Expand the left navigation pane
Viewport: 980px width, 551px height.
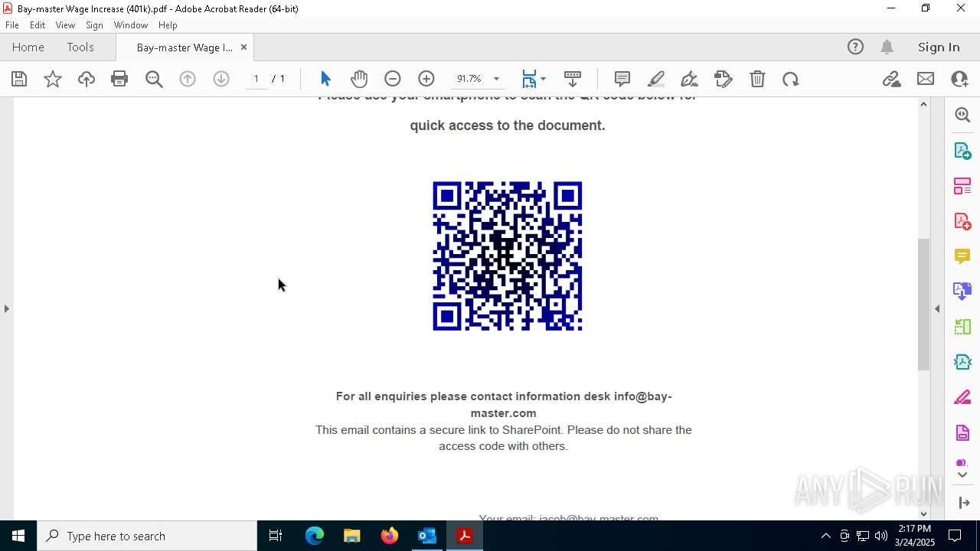6,308
